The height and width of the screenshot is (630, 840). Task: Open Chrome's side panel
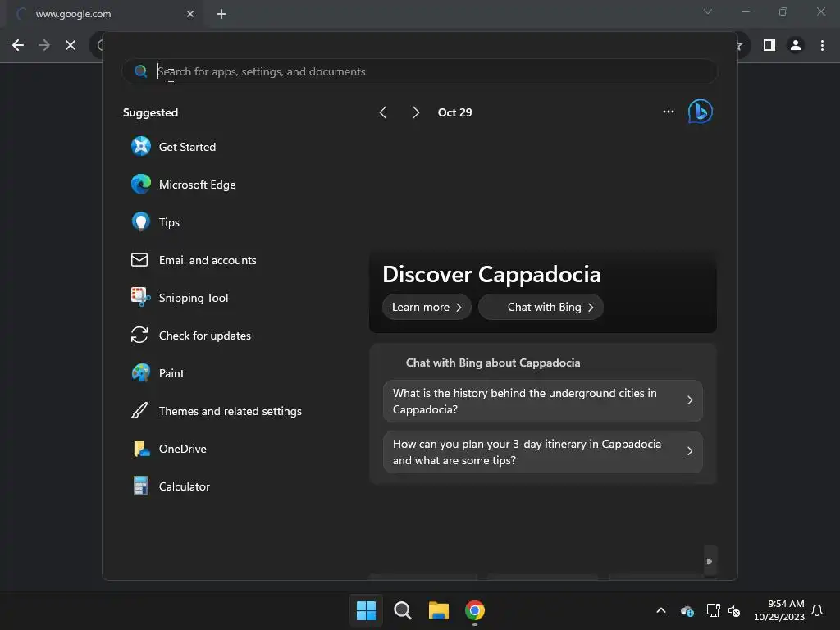click(769, 46)
